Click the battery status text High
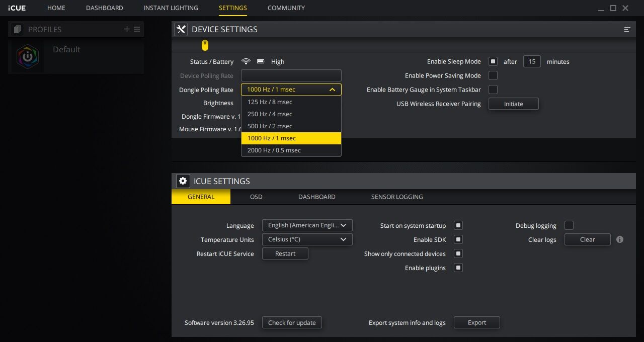This screenshot has width=644, height=342. tap(278, 61)
